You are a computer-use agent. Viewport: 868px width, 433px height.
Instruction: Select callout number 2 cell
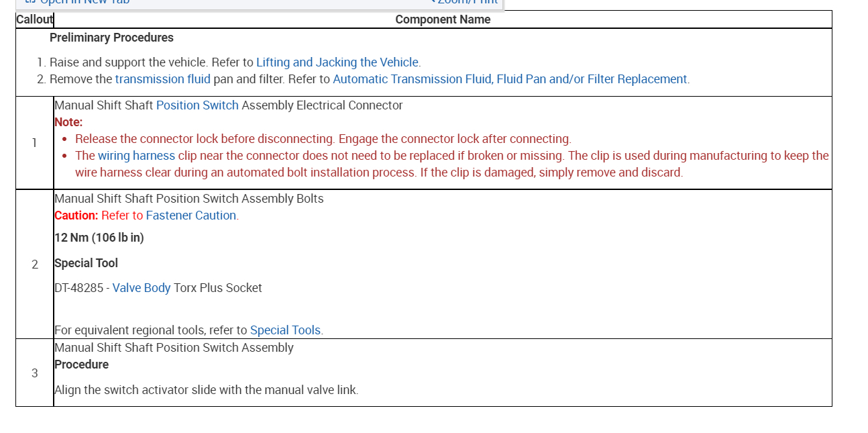point(35,264)
